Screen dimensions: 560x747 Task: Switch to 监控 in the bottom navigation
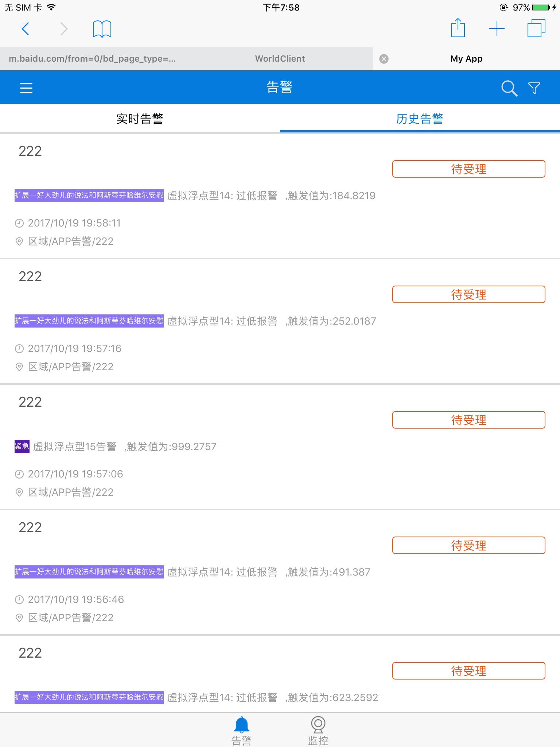(318, 731)
